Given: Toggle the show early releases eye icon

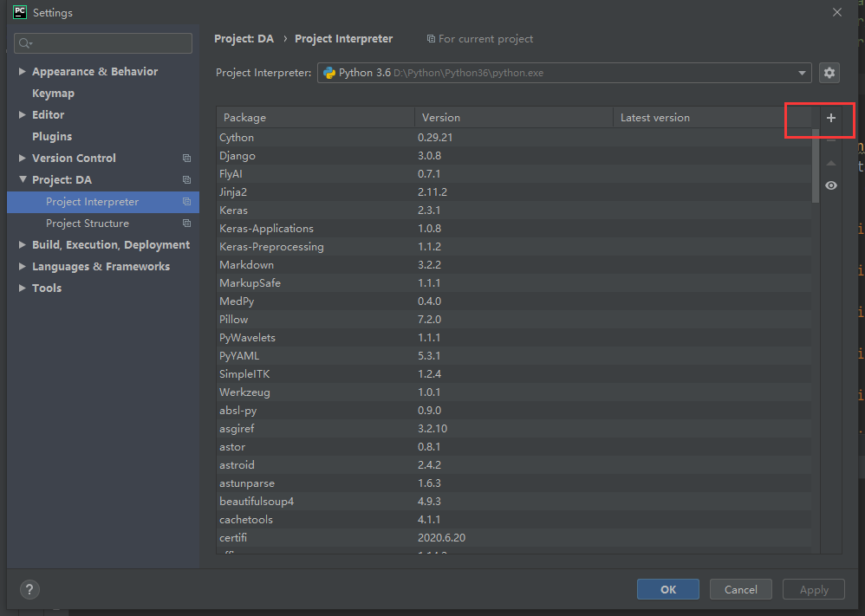Looking at the screenshot, I should [x=830, y=185].
